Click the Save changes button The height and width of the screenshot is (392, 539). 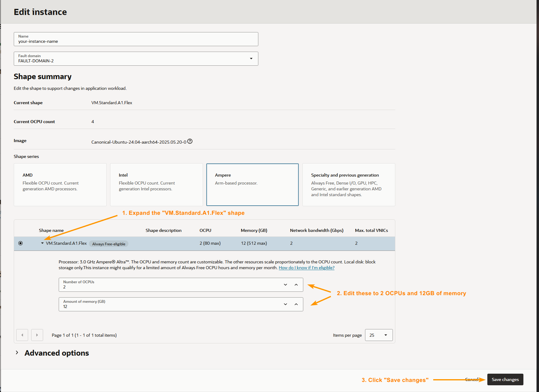[x=505, y=379]
